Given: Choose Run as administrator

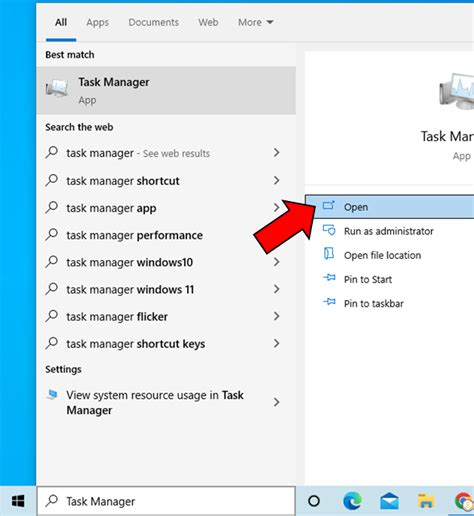Looking at the screenshot, I should [389, 231].
